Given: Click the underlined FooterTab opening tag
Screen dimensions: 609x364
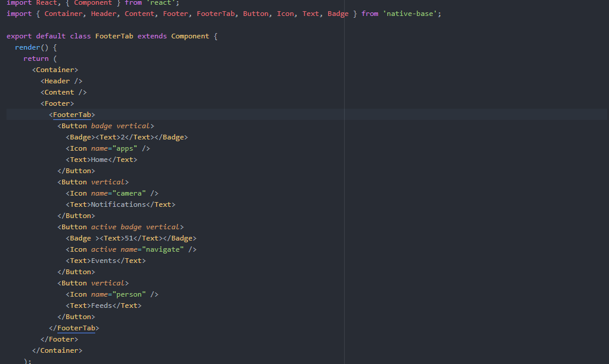Looking at the screenshot, I should [73, 114].
